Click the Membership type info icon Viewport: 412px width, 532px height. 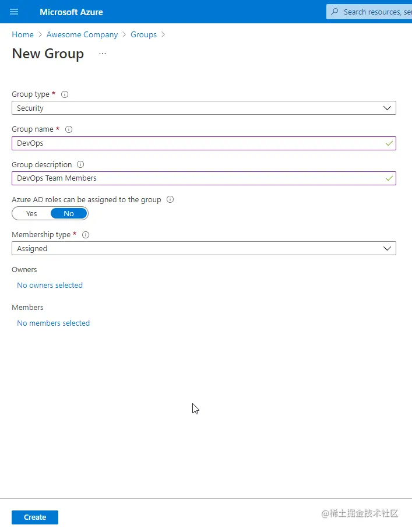pos(85,234)
